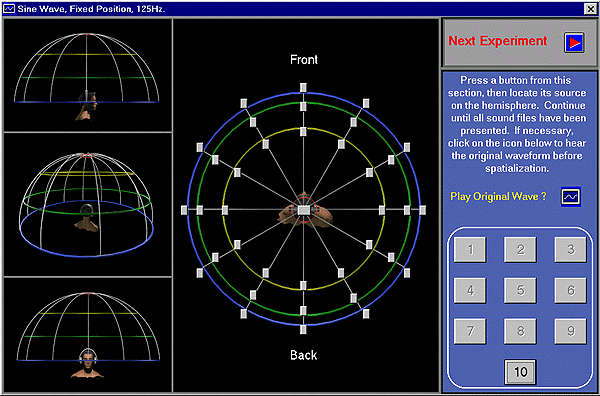This screenshot has height=396, width=600.
Task: Select sound file button 1
Action: 470,250
